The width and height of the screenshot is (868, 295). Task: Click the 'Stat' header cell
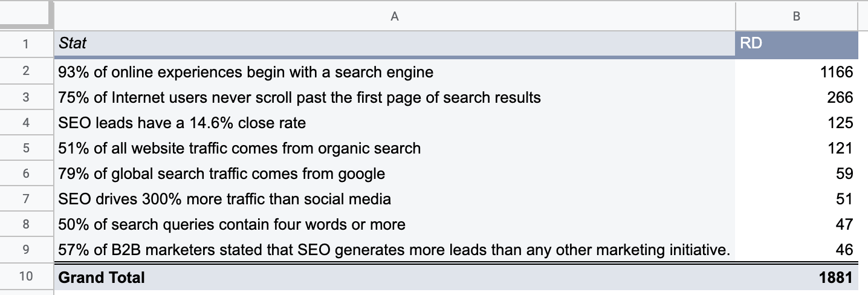pos(394,44)
